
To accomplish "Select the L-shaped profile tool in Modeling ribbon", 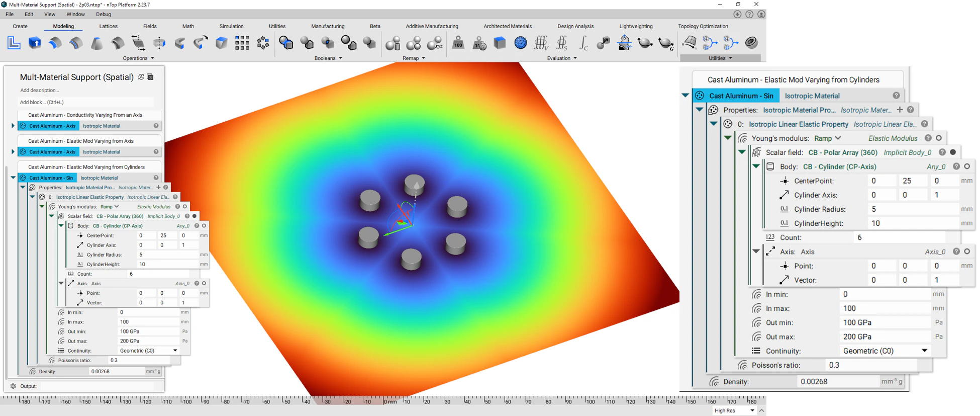I will (14, 43).
